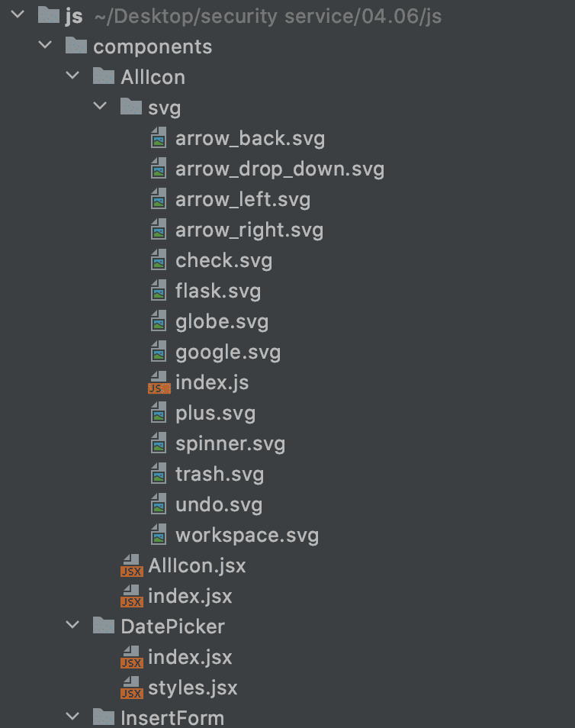
Task: Collapse the InsertForm folder chevron
Action: 72,717
